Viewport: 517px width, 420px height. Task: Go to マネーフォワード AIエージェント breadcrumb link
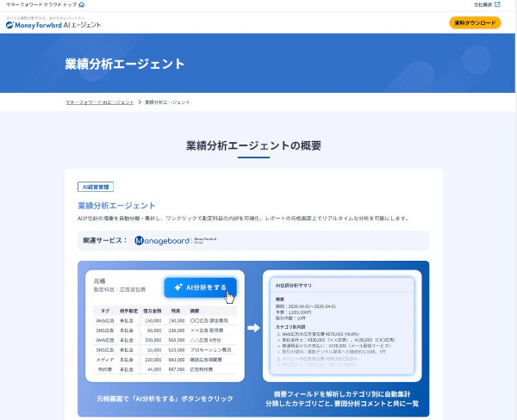click(x=100, y=102)
